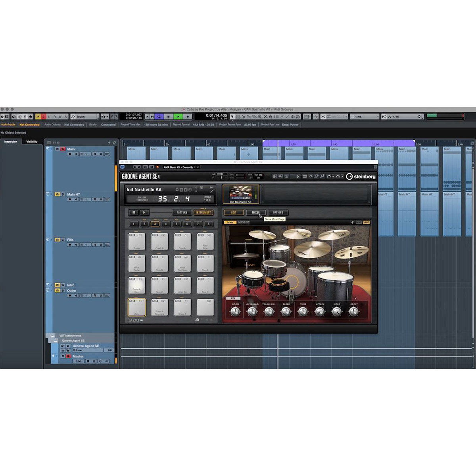The width and height of the screenshot is (476, 476).
Task: Solo the Main HT track
Action: pos(63,194)
